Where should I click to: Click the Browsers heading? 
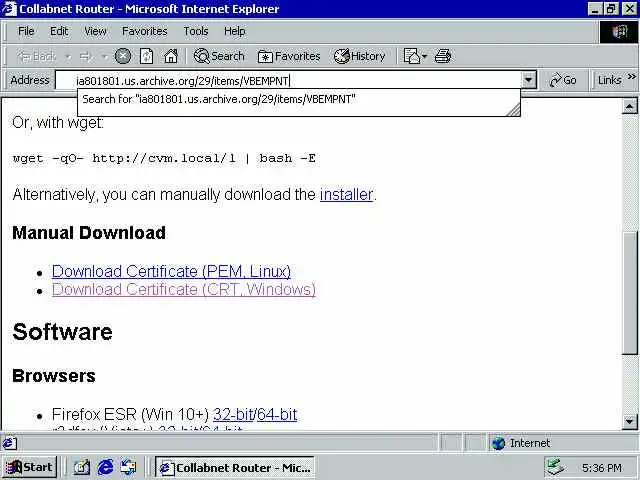pyautogui.click(x=54, y=376)
